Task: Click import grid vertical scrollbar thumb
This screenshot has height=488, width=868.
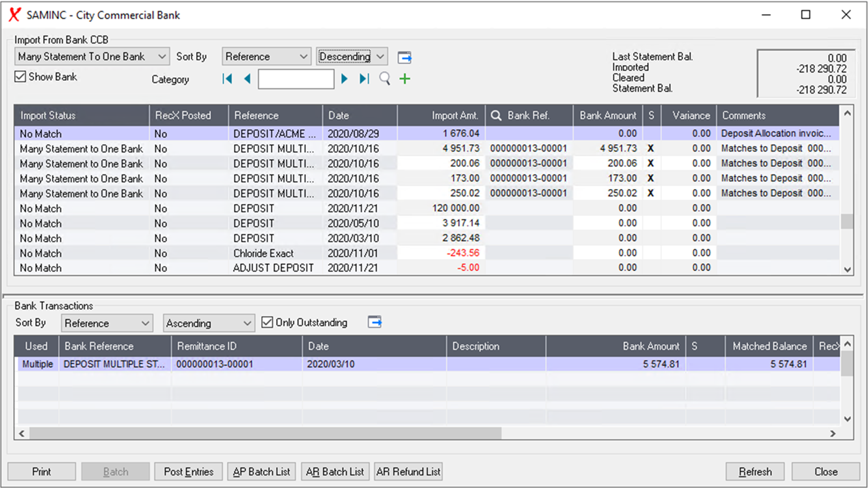Action: pos(847,221)
